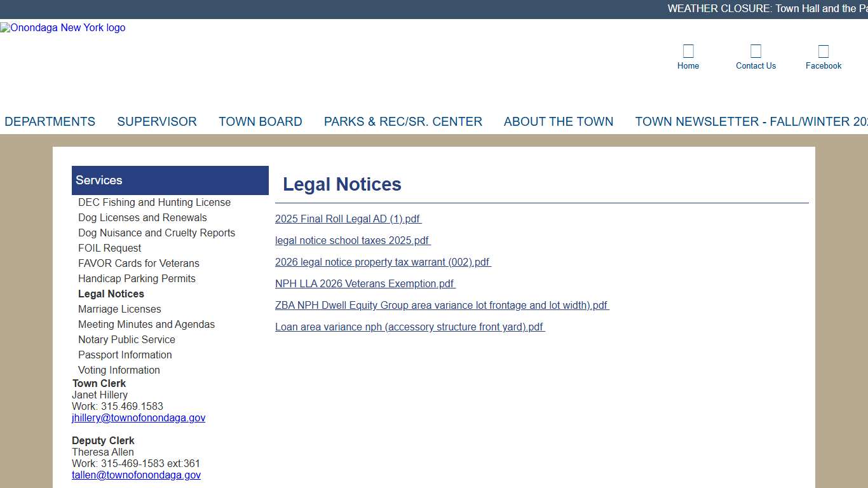Screen dimensions: 868x488
Task: Open the 2025 Final Roll Legal AD PDF
Action: pos(348,219)
